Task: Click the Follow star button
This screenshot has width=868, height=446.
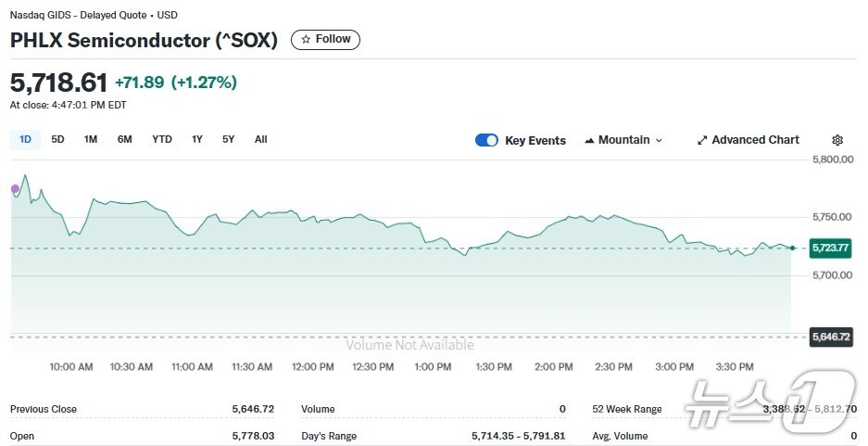Action: click(x=325, y=40)
